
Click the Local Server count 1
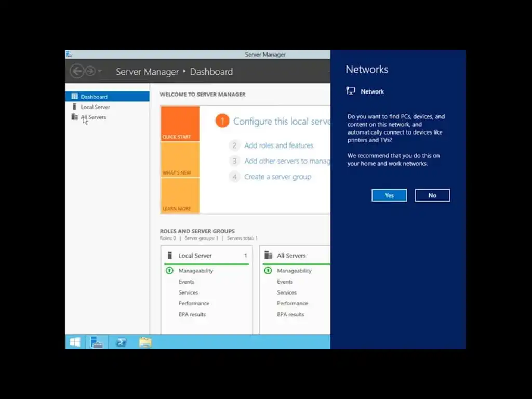(x=245, y=256)
